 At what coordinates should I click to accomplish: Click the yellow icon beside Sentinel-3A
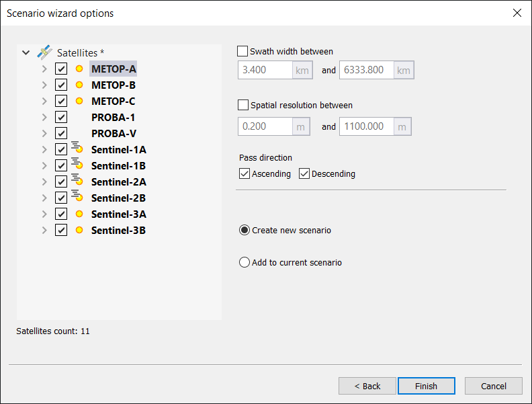point(79,214)
